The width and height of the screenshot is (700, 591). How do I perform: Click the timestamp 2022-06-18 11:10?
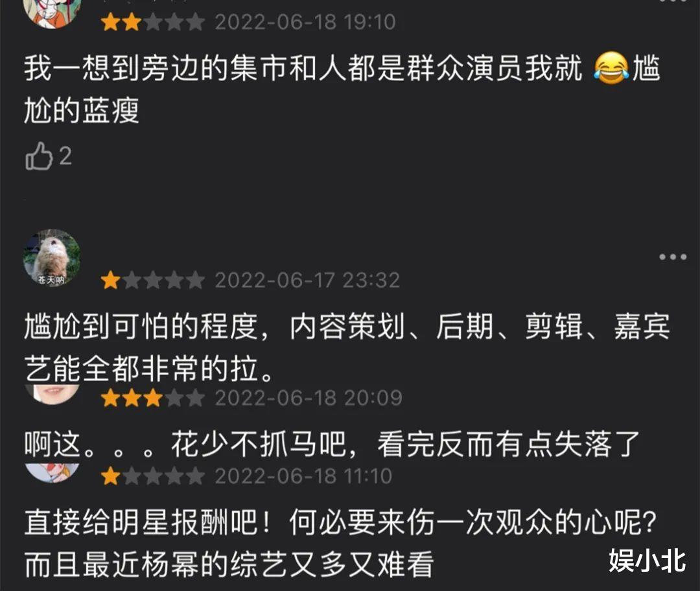click(303, 476)
